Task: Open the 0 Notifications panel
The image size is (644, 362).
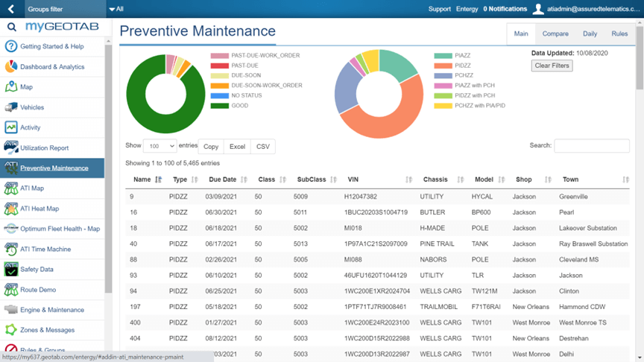Action: [x=505, y=9]
